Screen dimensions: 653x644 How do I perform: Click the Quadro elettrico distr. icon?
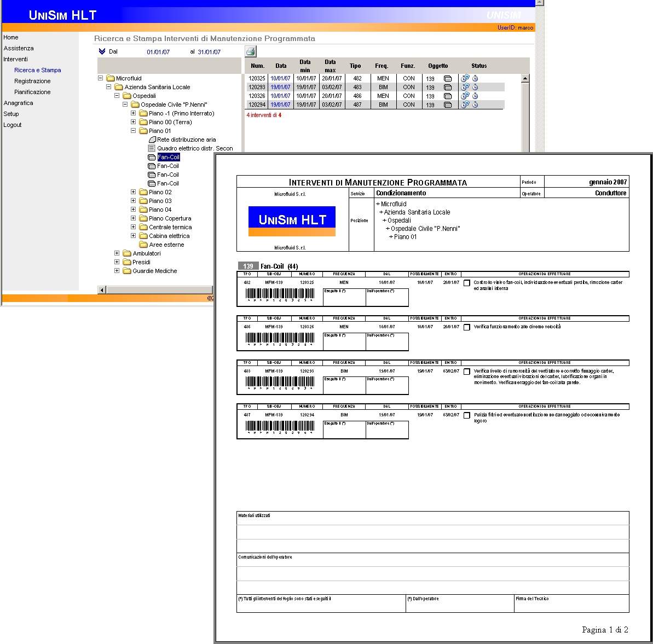[x=152, y=148]
